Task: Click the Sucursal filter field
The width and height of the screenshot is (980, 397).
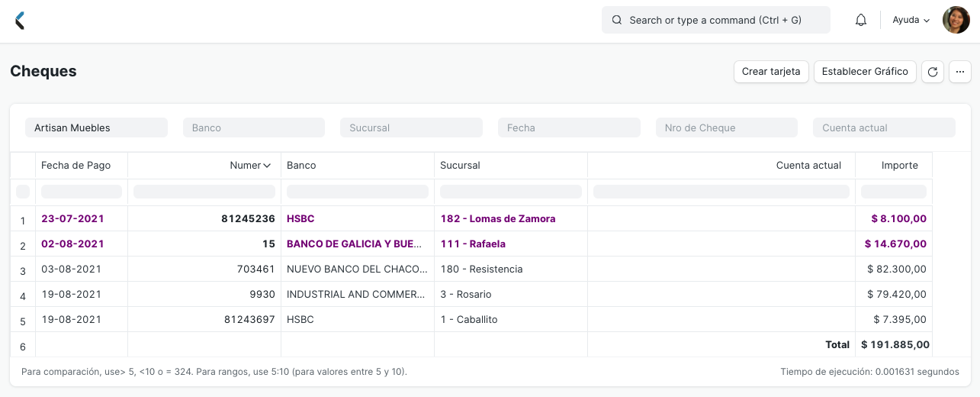Action: click(x=412, y=128)
